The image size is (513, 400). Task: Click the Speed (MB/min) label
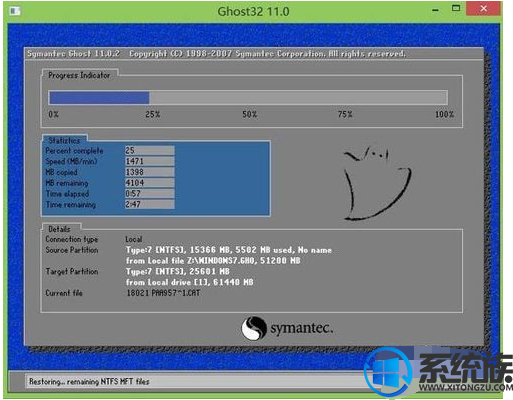71,161
